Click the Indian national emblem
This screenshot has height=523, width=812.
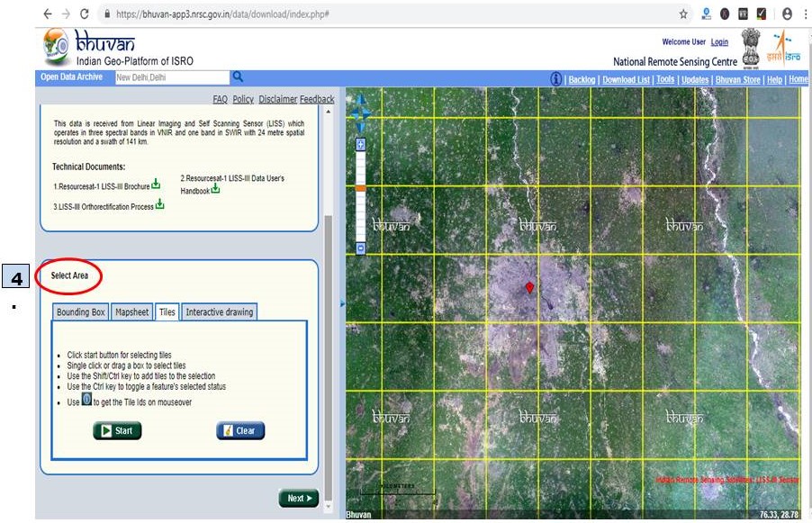pos(751,48)
